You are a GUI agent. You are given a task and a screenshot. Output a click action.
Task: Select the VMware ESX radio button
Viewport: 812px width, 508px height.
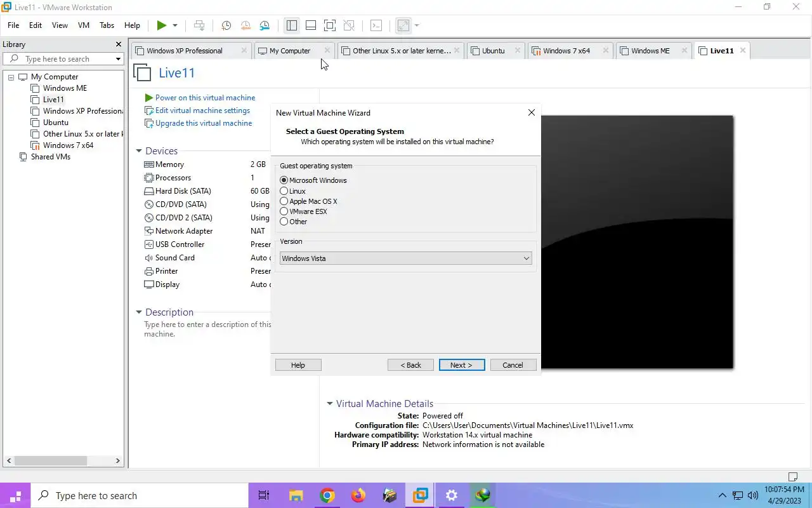(284, 211)
